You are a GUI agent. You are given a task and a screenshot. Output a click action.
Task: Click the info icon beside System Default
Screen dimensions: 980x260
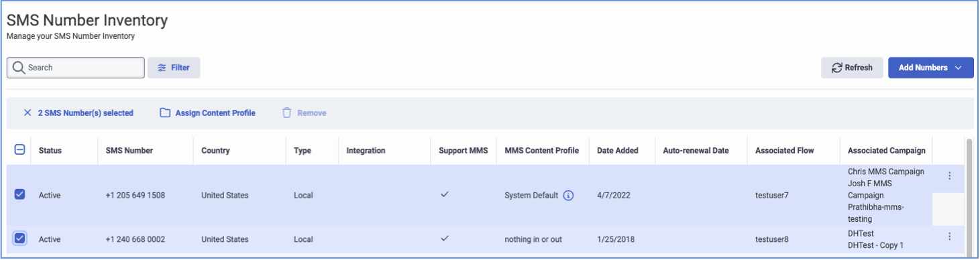click(568, 196)
